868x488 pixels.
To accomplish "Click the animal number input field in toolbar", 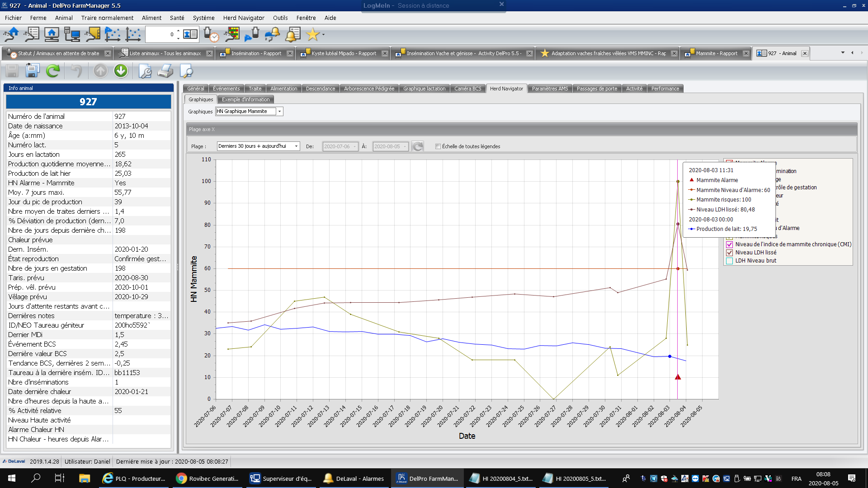I will (160, 34).
